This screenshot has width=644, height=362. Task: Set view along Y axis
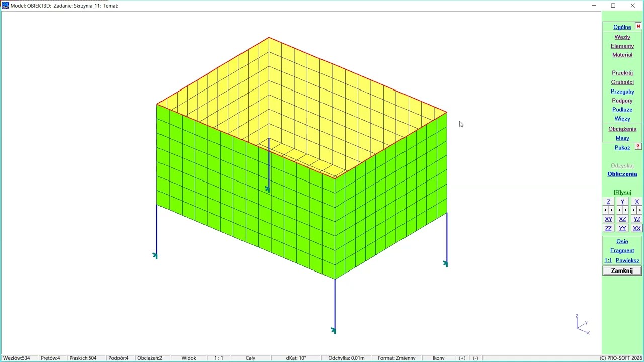pos(622,201)
